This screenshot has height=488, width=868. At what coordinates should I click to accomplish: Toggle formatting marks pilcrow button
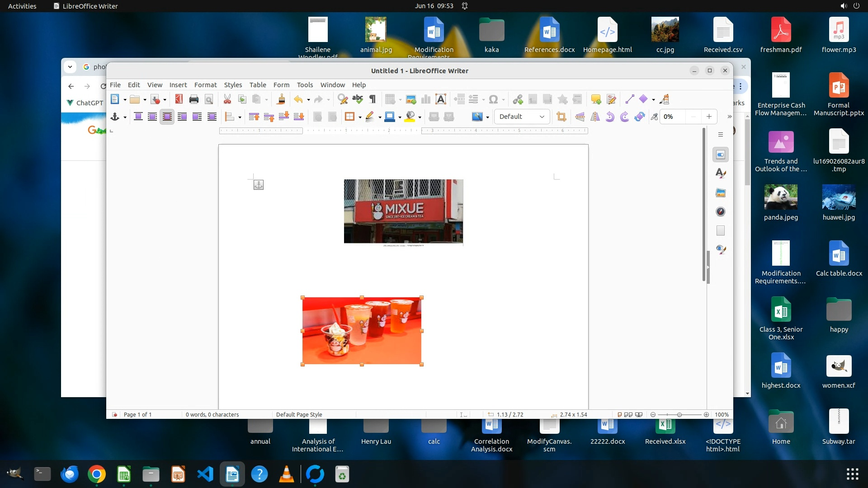click(373, 99)
